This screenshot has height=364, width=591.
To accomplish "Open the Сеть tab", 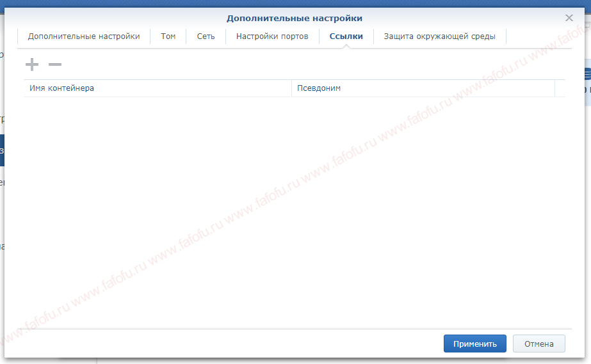I will click(206, 36).
